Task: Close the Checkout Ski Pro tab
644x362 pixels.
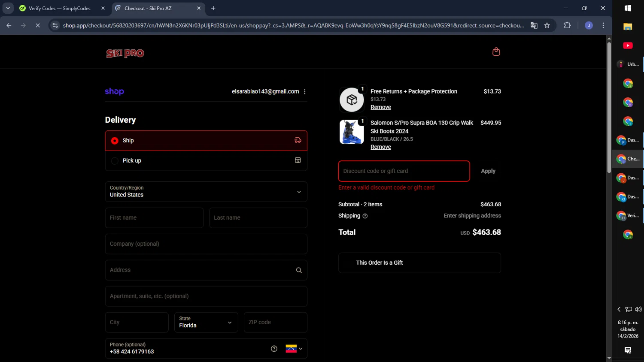Action: (x=199, y=8)
